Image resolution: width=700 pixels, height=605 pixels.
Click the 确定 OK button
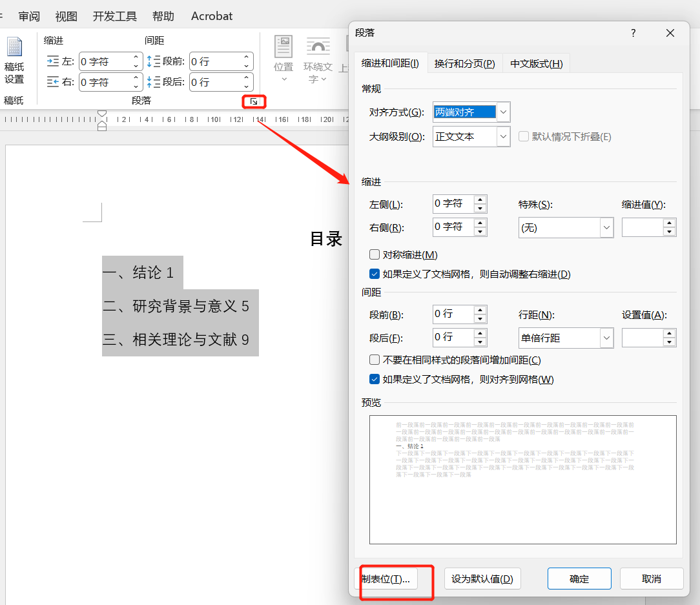pos(579,579)
